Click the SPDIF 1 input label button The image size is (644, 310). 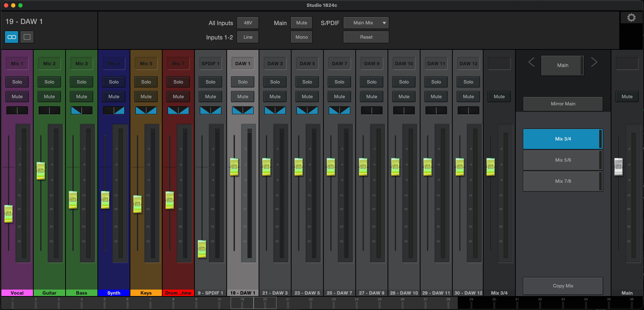pyautogui.click(x=211, y=63)
